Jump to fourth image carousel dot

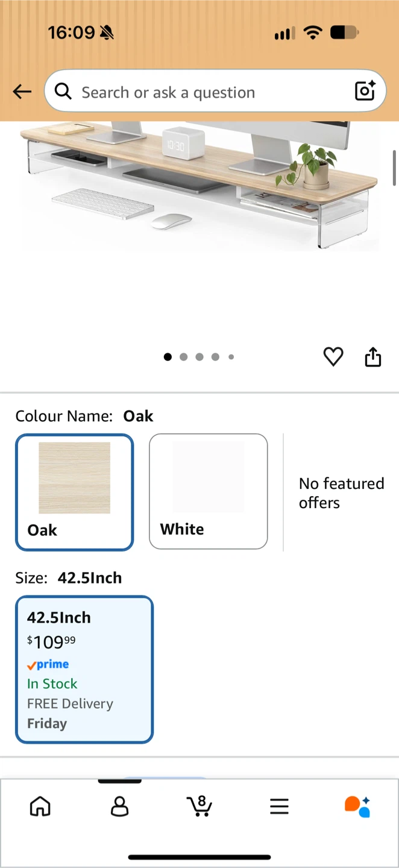[215, 357]
